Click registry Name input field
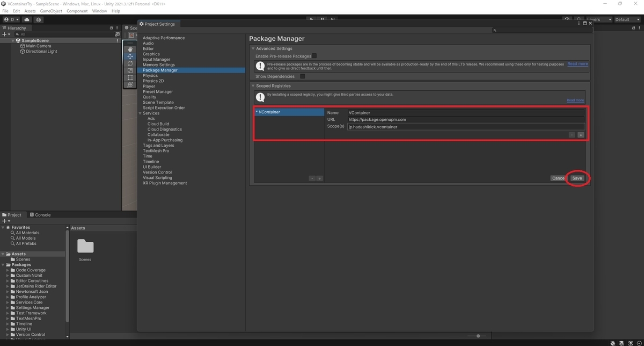This screenshot has width=644, height=346. pyautogui.click(x=466, y=113)
